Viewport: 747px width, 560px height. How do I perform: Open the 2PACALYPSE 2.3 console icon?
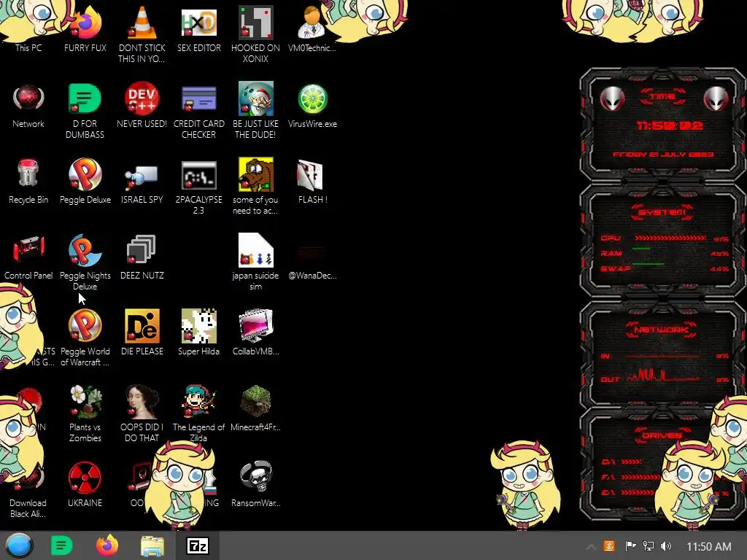click(198, 187)
